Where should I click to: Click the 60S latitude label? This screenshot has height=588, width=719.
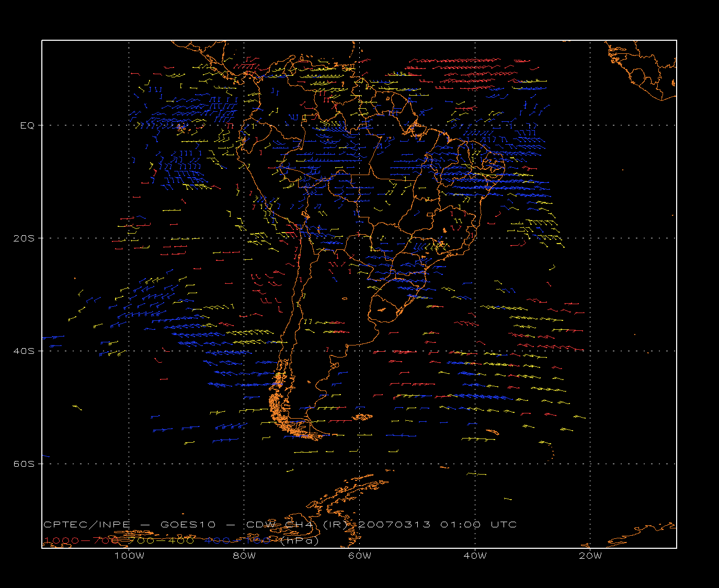coord(24,464)
